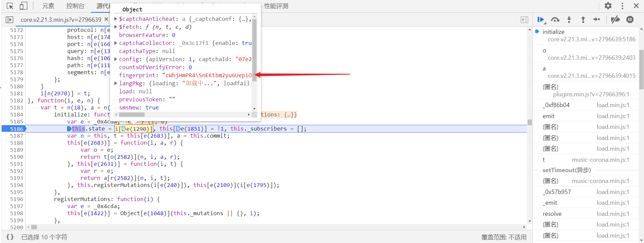
Task: Toggle pause on exceptions
Action: (630, 19)
